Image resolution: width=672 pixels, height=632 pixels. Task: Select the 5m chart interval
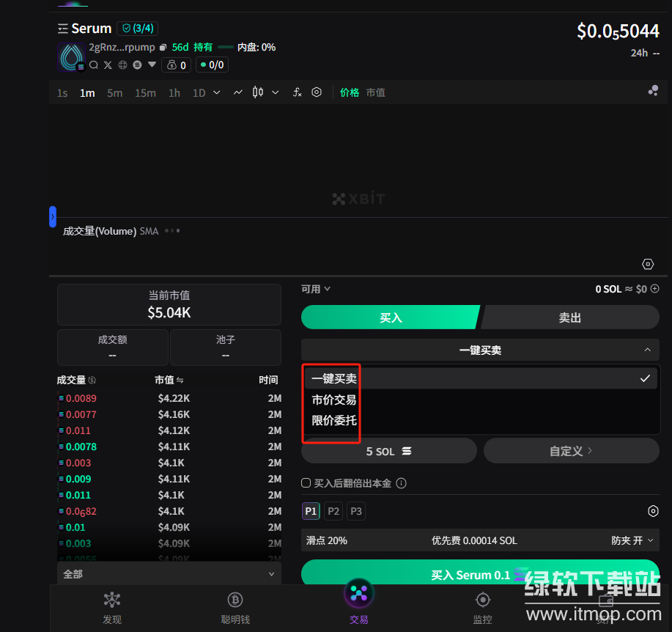click(x=114, y=93)
